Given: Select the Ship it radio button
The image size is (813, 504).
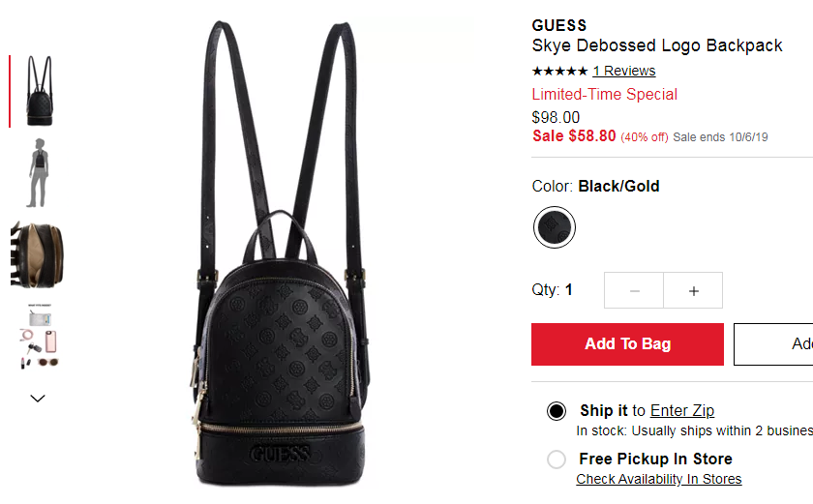Looking at the screenshot, I should (x=557, y=411).
